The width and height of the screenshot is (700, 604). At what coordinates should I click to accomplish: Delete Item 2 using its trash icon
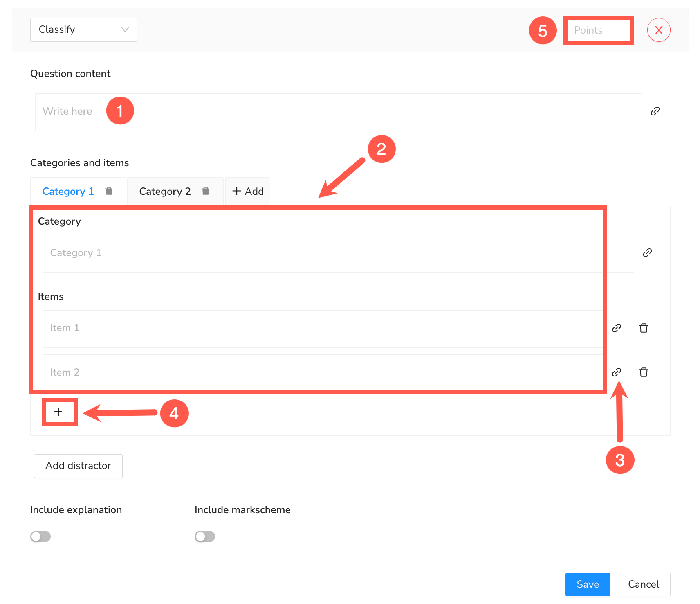644,372
